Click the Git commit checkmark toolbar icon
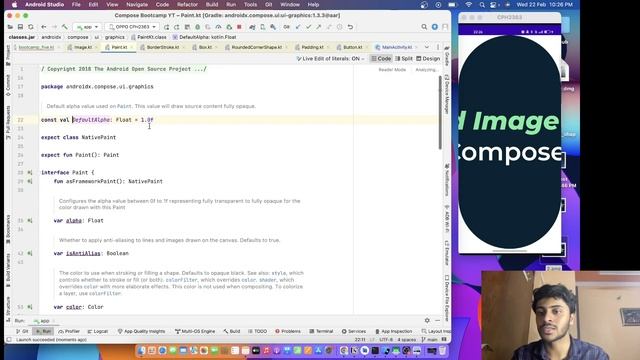Image resolution: width=640 pixels, height=360 pixels. pyautogui.click(x=309, y=27)
